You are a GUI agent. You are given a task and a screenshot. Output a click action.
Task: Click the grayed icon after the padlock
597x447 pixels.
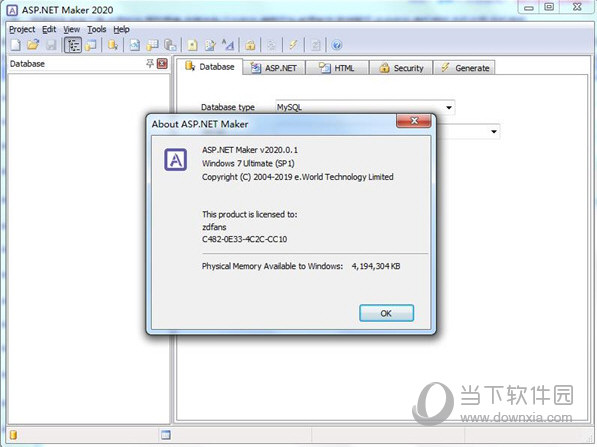(x=271, y=45)
